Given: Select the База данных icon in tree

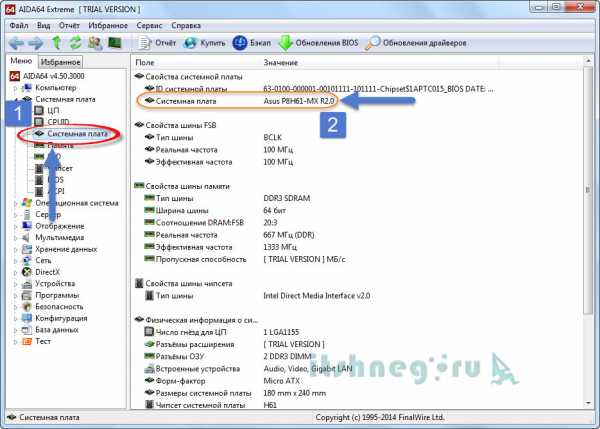Looking at the screenshot, I should (27, 330).
